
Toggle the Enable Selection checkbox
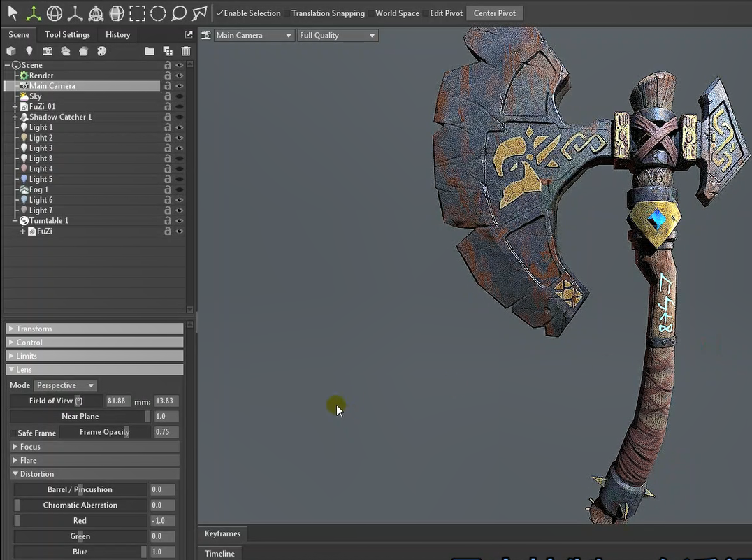click(219, 13)
